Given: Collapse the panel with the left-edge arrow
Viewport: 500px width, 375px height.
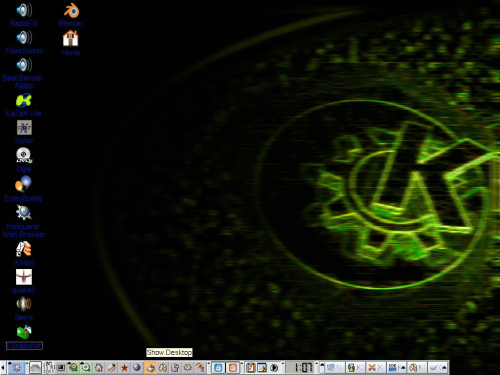Looking at the screenshot, I should coord(3,367).
